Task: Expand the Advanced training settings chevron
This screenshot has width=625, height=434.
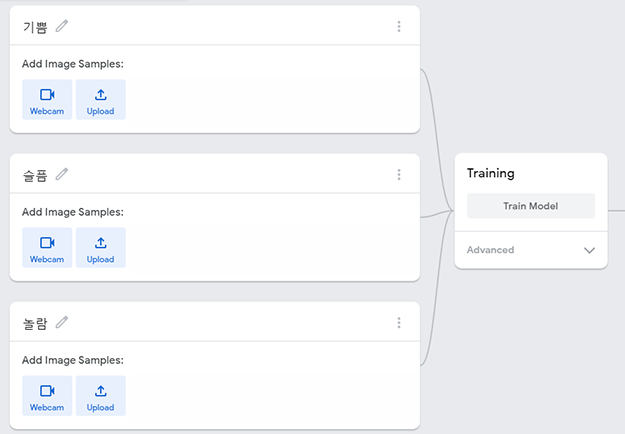Action: (590, 250)
